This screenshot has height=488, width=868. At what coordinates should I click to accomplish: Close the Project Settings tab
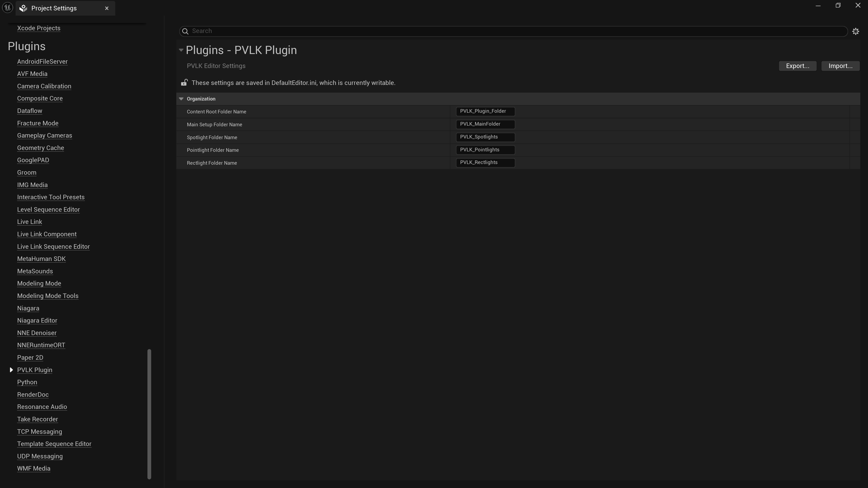pos(107,8)
